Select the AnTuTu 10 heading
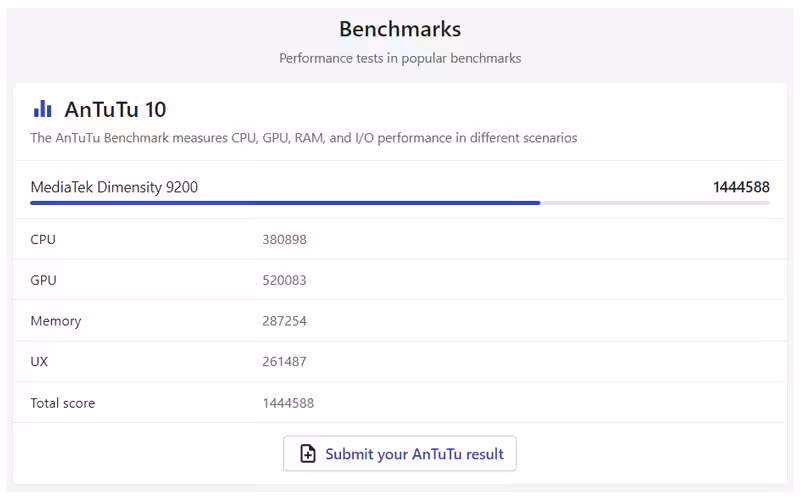800x500 pixels. (x=115, y=109)
